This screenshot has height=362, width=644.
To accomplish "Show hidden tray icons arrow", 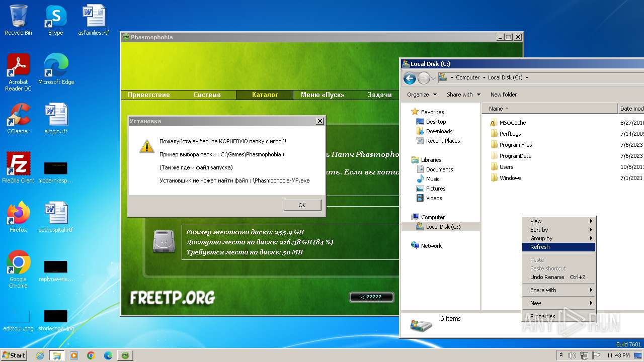I will [561, 355].
